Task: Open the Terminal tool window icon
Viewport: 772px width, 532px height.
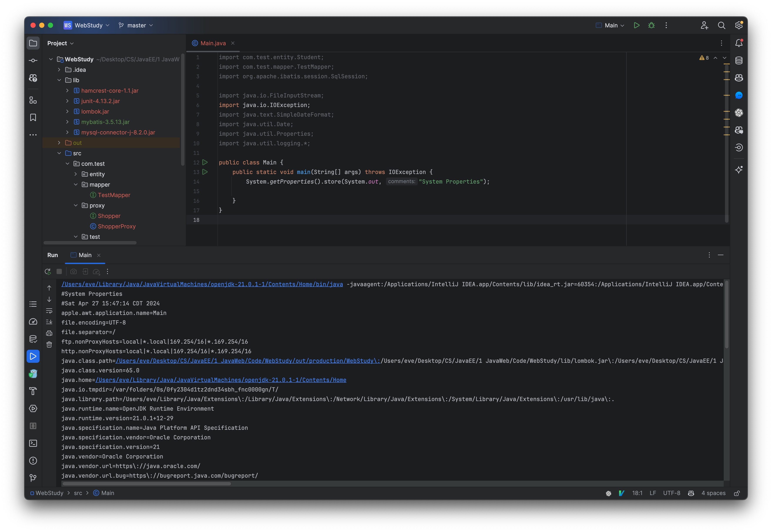Action: 33,443
